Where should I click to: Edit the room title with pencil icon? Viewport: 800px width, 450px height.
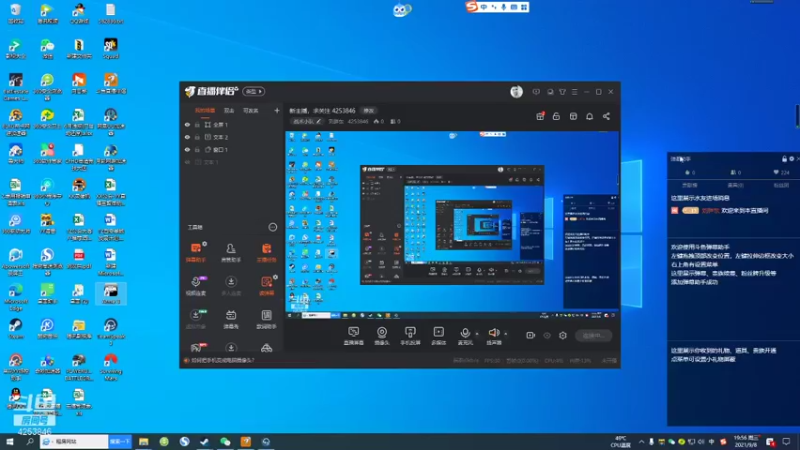tap(318, 121)
